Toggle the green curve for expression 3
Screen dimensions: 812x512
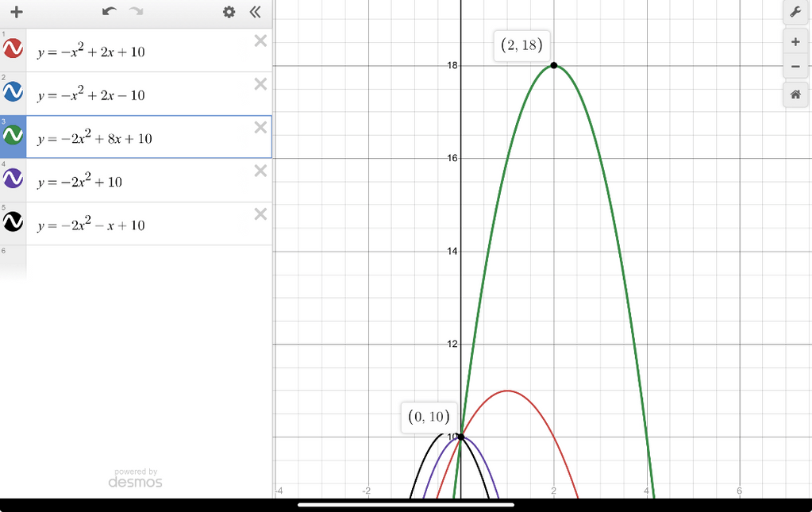point(13,135)
